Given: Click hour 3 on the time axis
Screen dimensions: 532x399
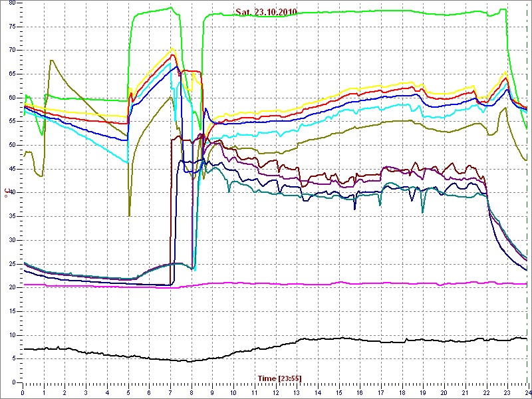Looking at the screenshot, I should click(86, 392).
